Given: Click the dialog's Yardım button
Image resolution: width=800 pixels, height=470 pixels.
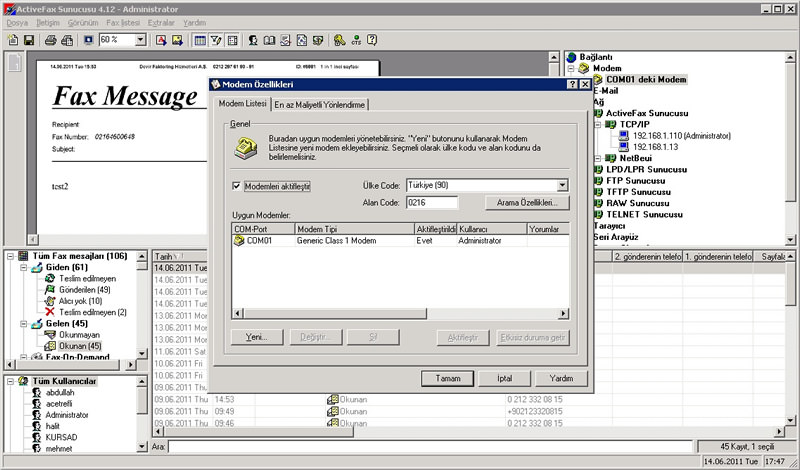Looking at the screenshot, I should click(x=561, y=379).
